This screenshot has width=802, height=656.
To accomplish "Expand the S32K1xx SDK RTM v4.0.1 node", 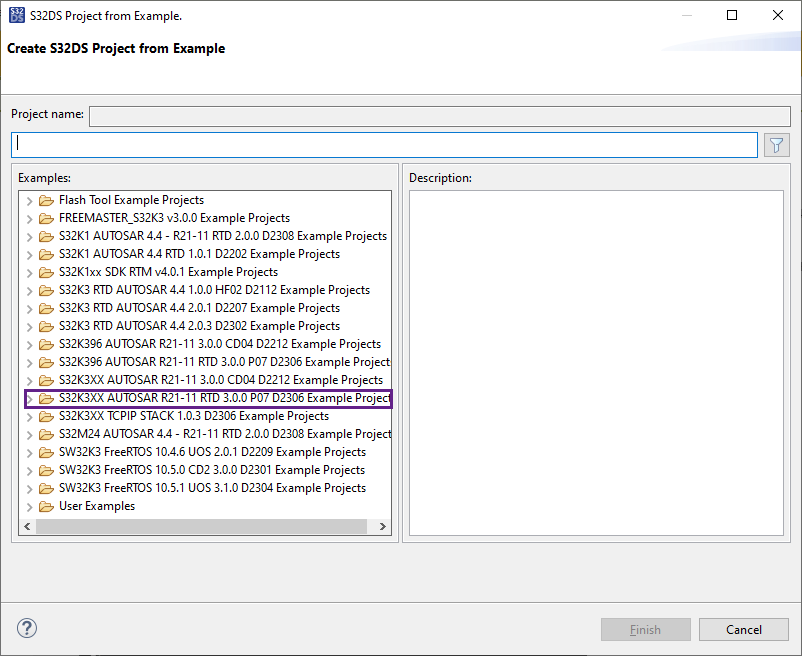I will (29, 272).
